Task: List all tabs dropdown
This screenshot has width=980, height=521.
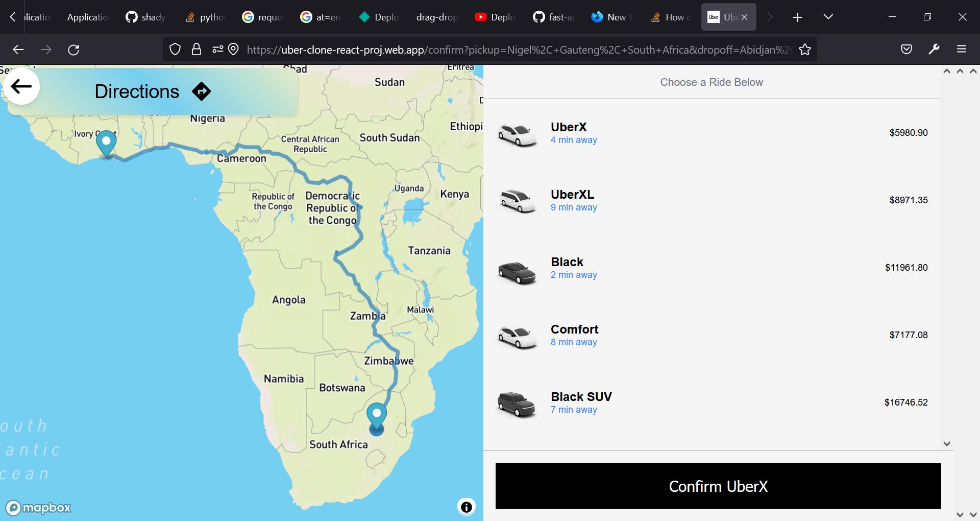Action: coord(828,17)
